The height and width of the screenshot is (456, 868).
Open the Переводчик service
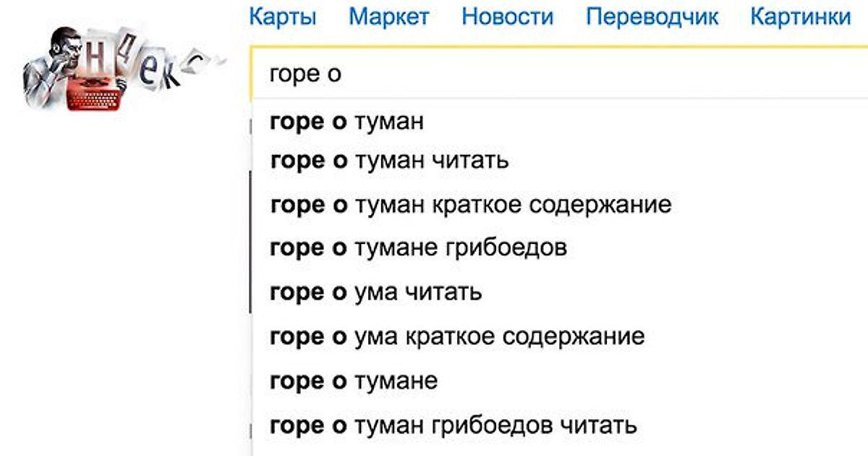pyautogui.click(x=652, y=17)
